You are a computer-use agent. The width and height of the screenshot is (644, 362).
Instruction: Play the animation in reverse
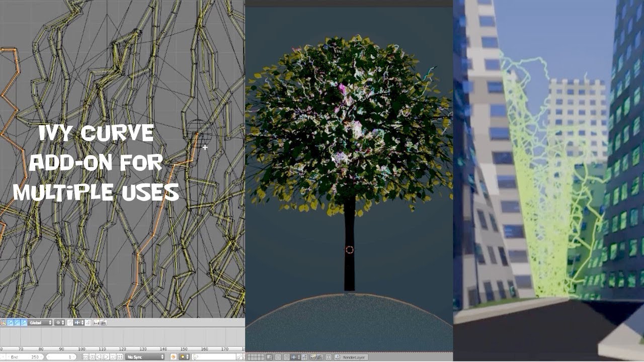[x=99, y=357]
